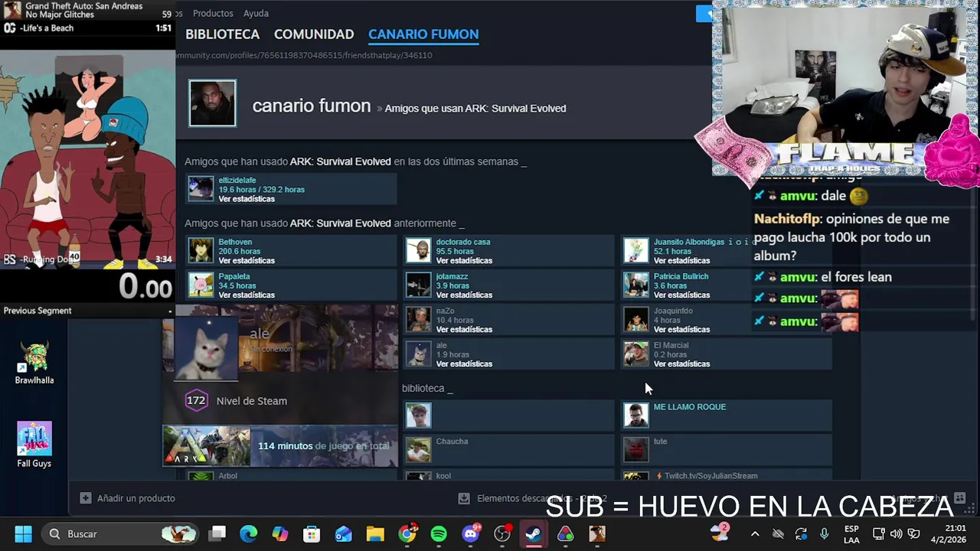Open Brawlhalla desktop shortcut

pyautogui.click(x=34, y=363)
